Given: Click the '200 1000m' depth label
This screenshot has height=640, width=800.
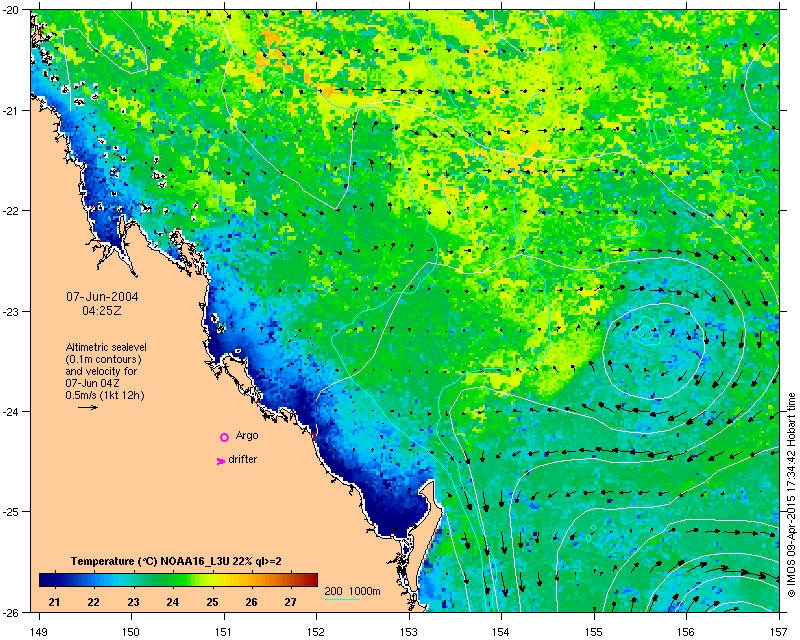Looking at the screenshot, I should pos(353,592).
